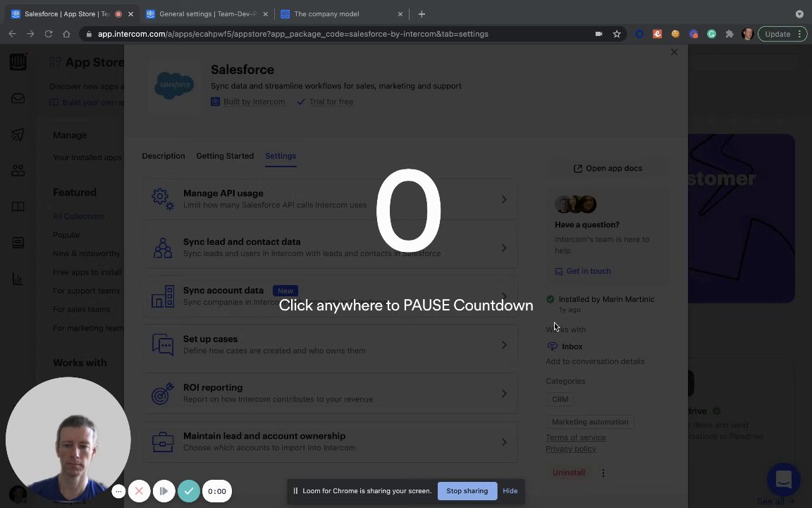Select the Marketing automation category tag
812x508 pixels.
[x=590, y=422]
